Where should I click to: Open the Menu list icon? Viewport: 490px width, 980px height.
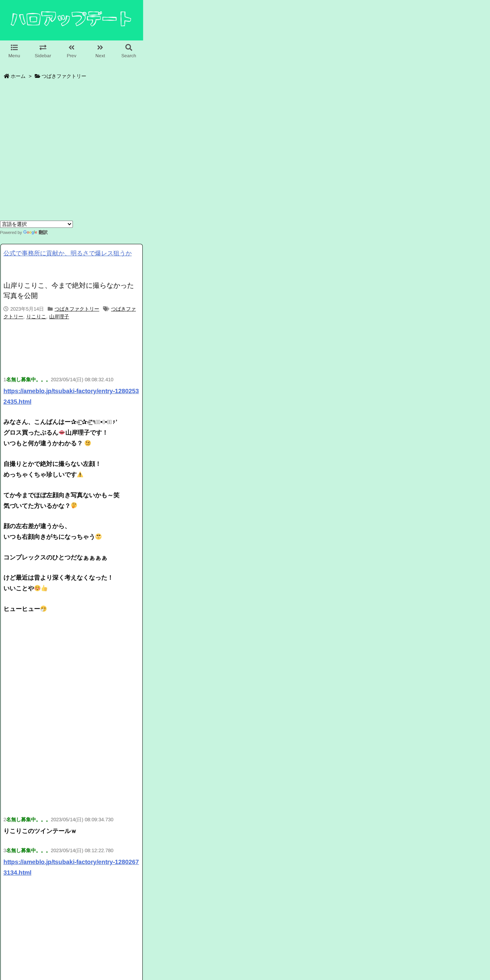click(x=14, y=48)
